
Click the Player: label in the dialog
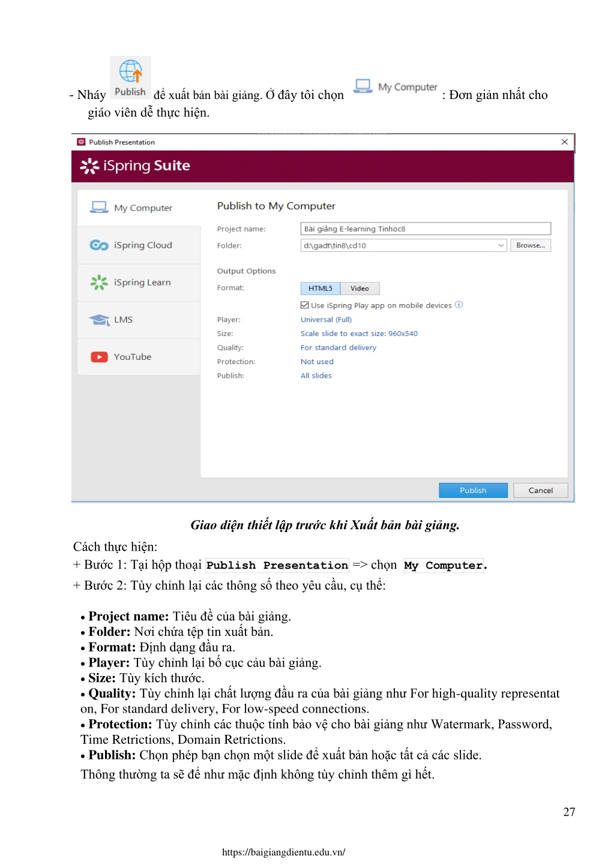[229, 320]
